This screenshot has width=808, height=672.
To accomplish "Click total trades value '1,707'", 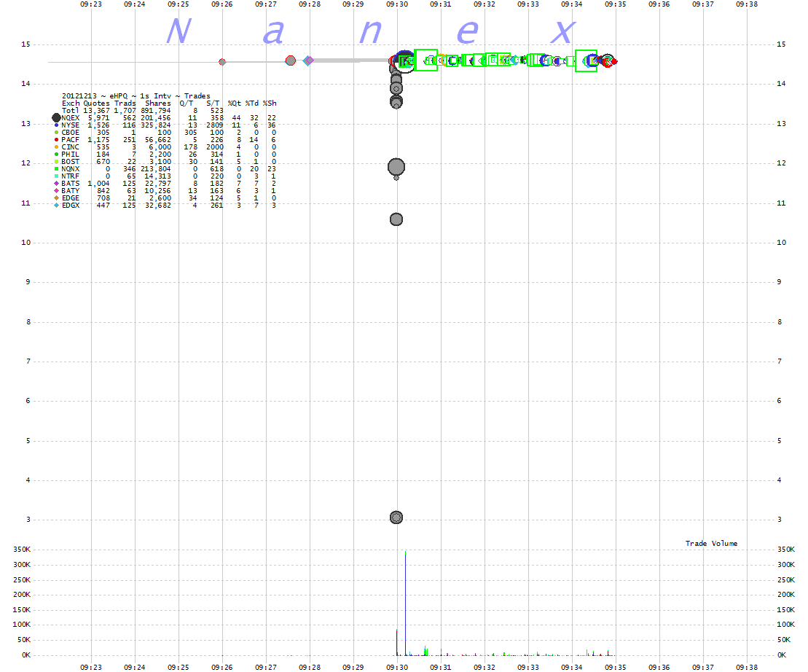I will 125,110.
